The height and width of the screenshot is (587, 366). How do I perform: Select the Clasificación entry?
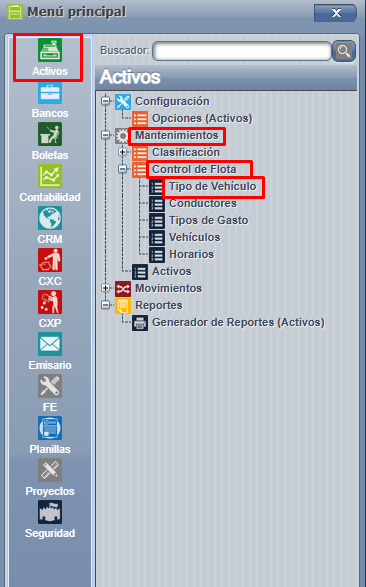186,152
